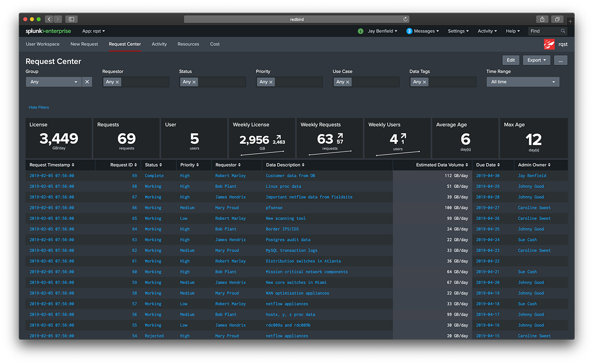Remove the Any tag from Priority
This screenshot has width=593, height=364.
tap(271, 82)
